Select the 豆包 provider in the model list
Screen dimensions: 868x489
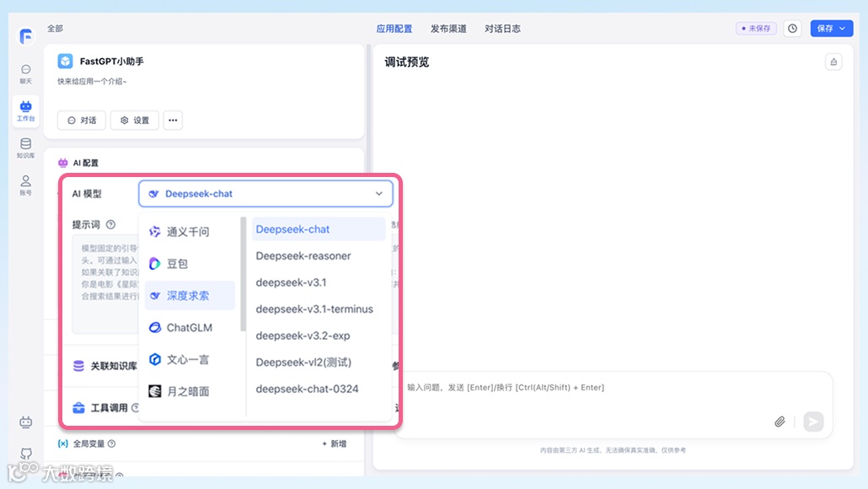[190, 264]
